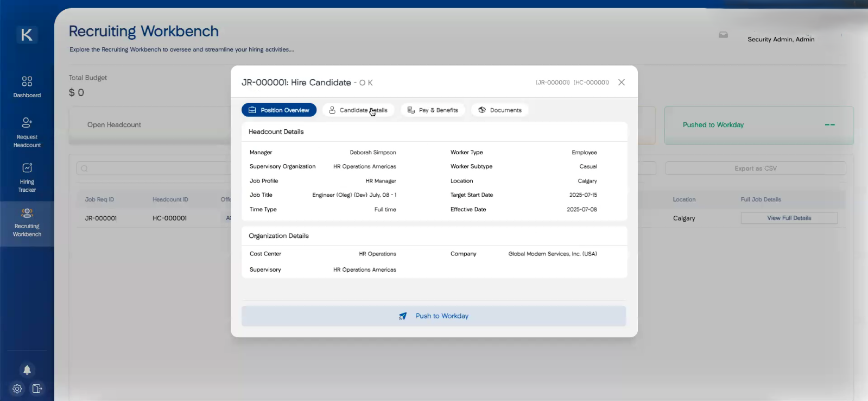Screen dimensions: 868x401
Task: Click Engineer (Oleg) job title value
Action: coord(354,195)
